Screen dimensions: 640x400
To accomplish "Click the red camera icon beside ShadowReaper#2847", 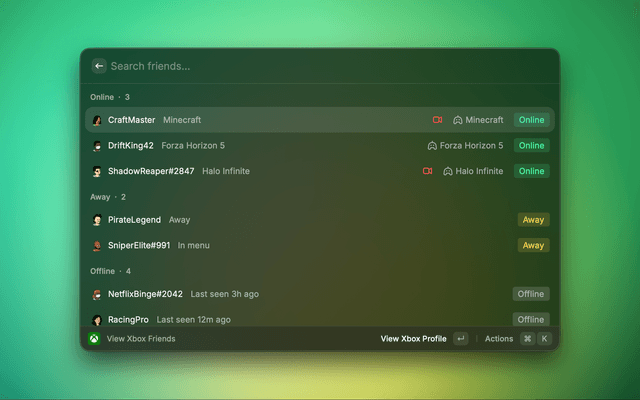I will 427,171.
